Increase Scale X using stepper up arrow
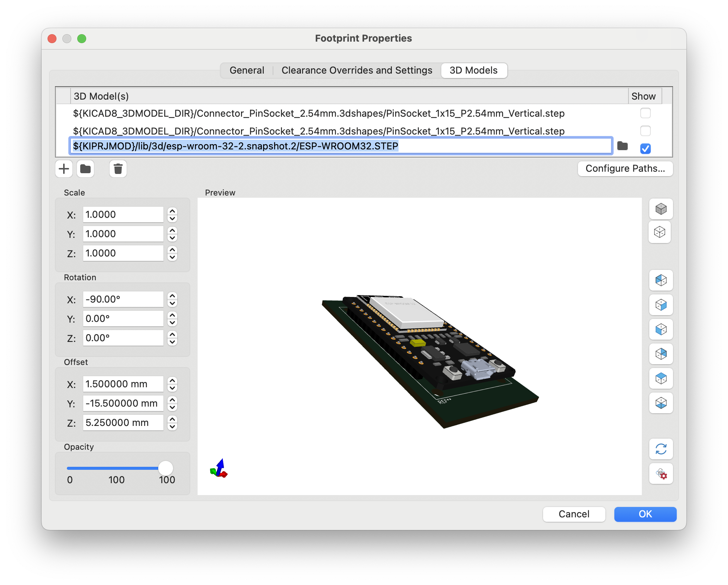Screen dimensions: 728x585 tap(172, 211)
